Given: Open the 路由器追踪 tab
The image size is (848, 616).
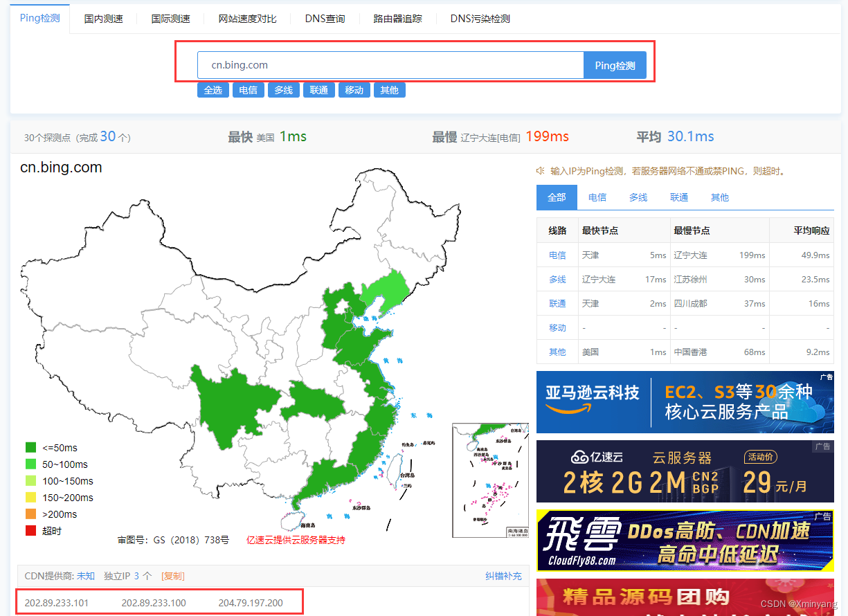Looking at the screenshot, I should click(397, 19).
